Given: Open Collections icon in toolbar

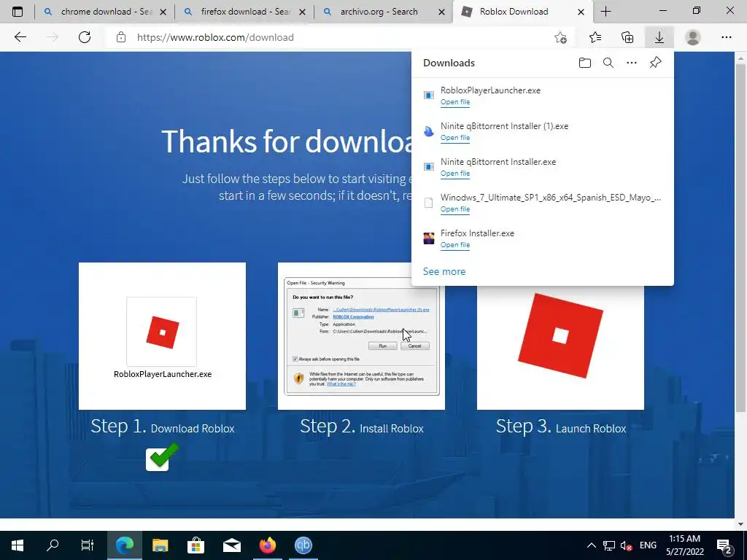Looking at the screenshot, I should coord(627,37).
